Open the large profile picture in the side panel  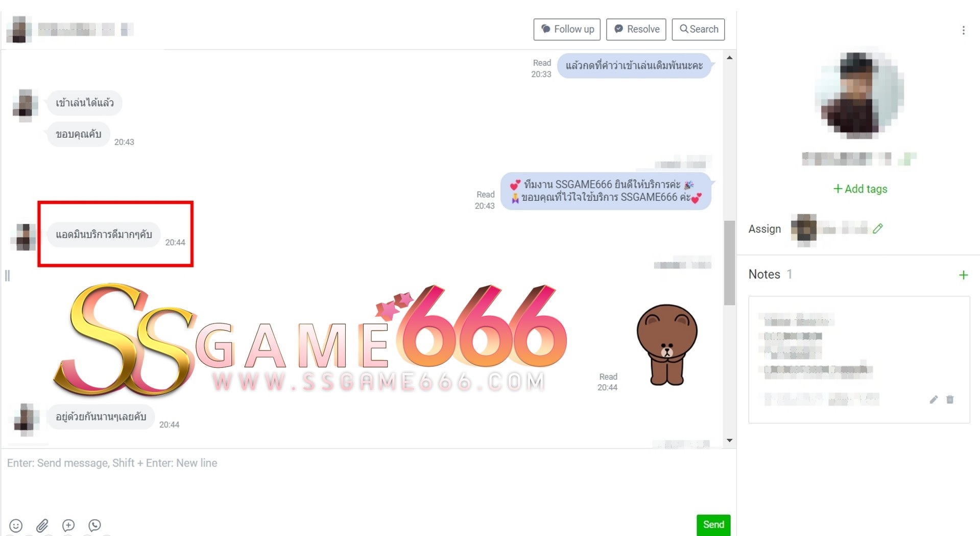click(x=859, y=96)
